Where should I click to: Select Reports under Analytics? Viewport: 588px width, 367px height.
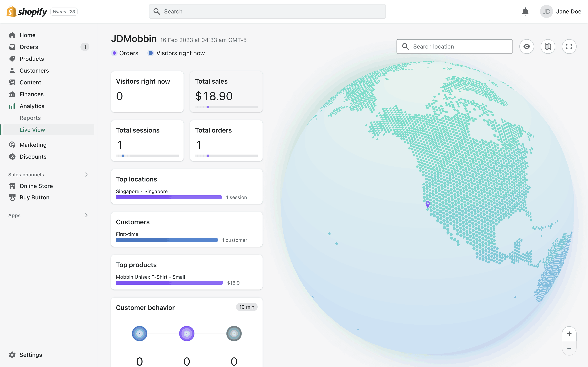coord(30,118)
